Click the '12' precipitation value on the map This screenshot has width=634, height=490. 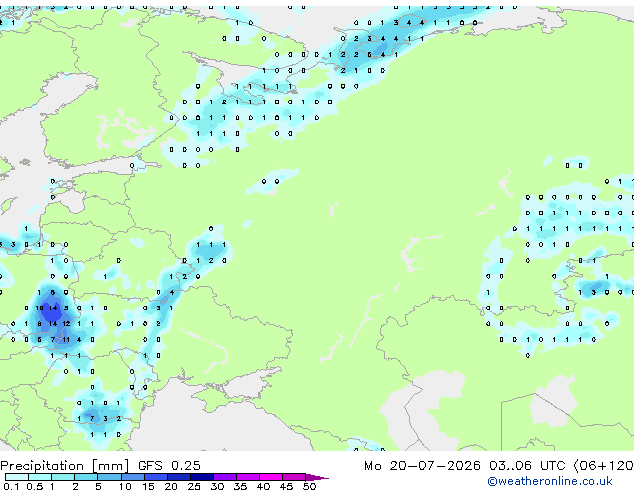point(66,324)
